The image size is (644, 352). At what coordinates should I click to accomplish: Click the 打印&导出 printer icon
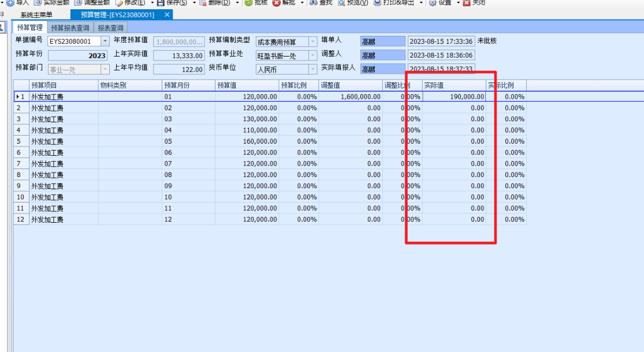377,2
